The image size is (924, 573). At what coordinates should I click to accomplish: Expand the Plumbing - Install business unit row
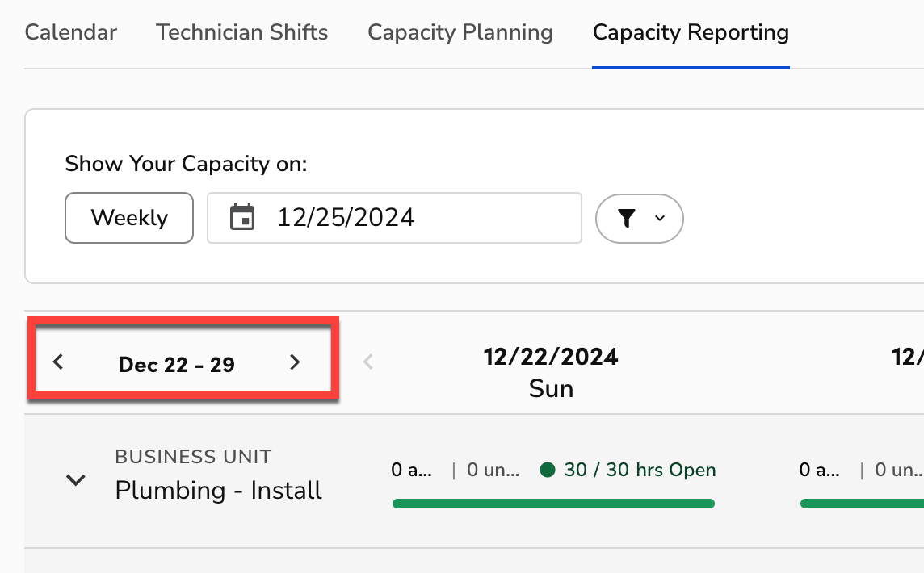click(75, 480)
